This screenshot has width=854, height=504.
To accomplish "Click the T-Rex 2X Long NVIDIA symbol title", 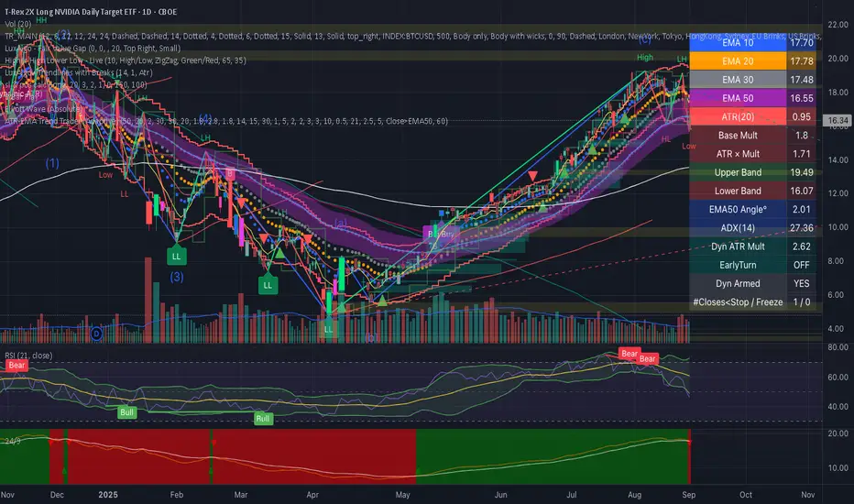I will coord(91,12).
